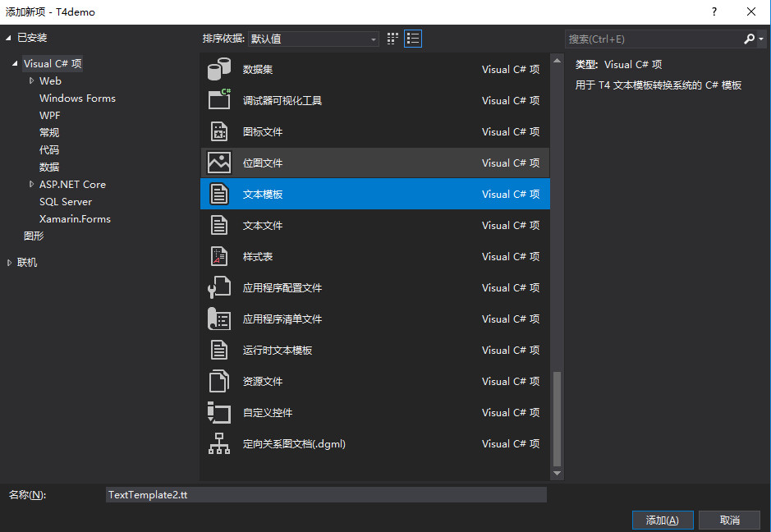Close the 添加新项 dialog

tap(751, 11)
